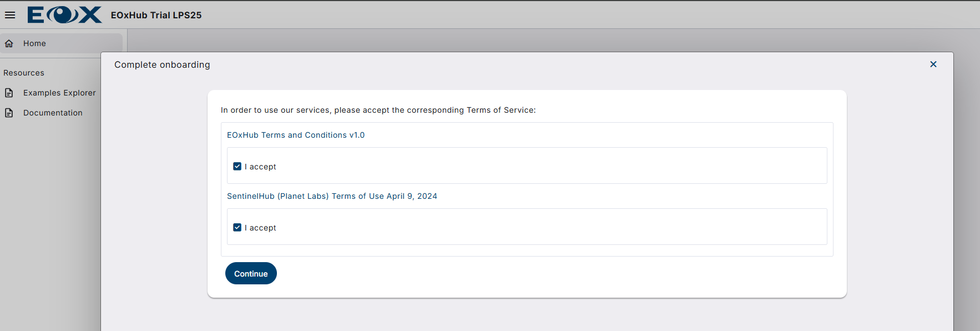Open Examples Explorer from Resources
Screen dimensions: 980x331
point(59,93)
